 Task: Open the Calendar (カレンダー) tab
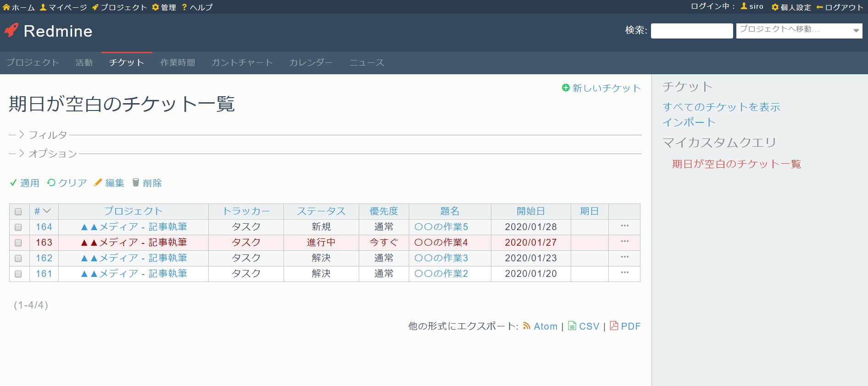pyautogui.click(x=311, y=63)
